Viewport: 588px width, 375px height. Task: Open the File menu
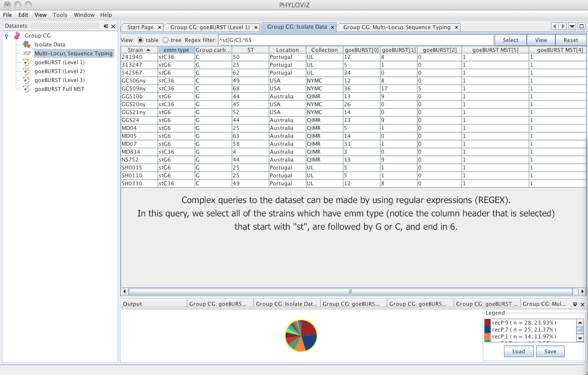(7, 15)
